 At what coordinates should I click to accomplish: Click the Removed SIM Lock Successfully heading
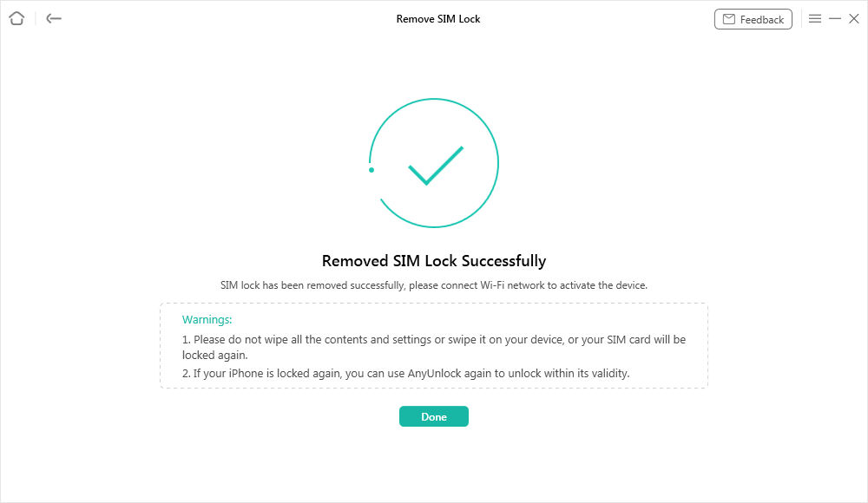(x=434, y=260)
